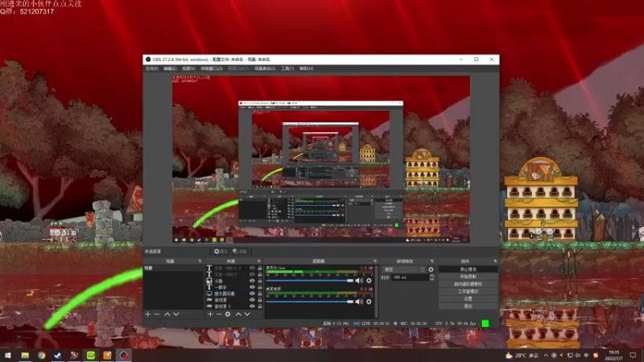Click the mixer panel vertical scrollbar
This screenshot has height=362, width=644.
376,291
